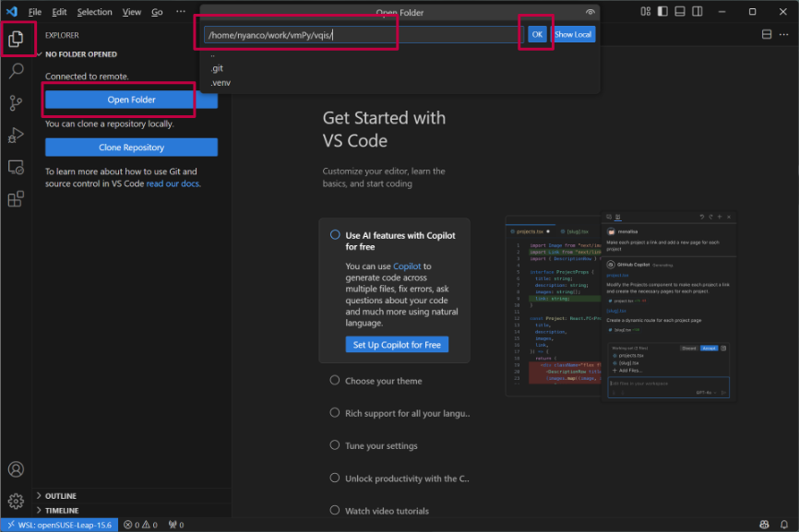Select the .venv folder entry
799x532 pixels.
[x=399, y=82]
